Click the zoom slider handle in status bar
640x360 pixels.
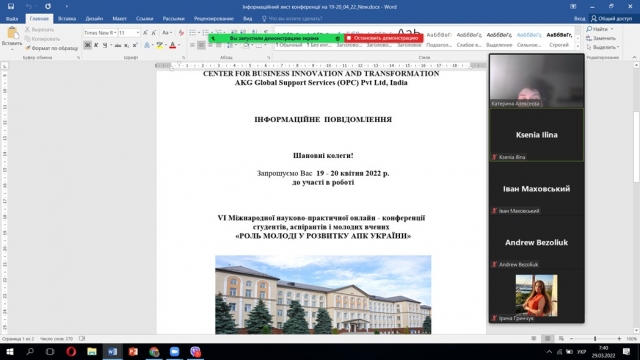(x=595, y=339)
